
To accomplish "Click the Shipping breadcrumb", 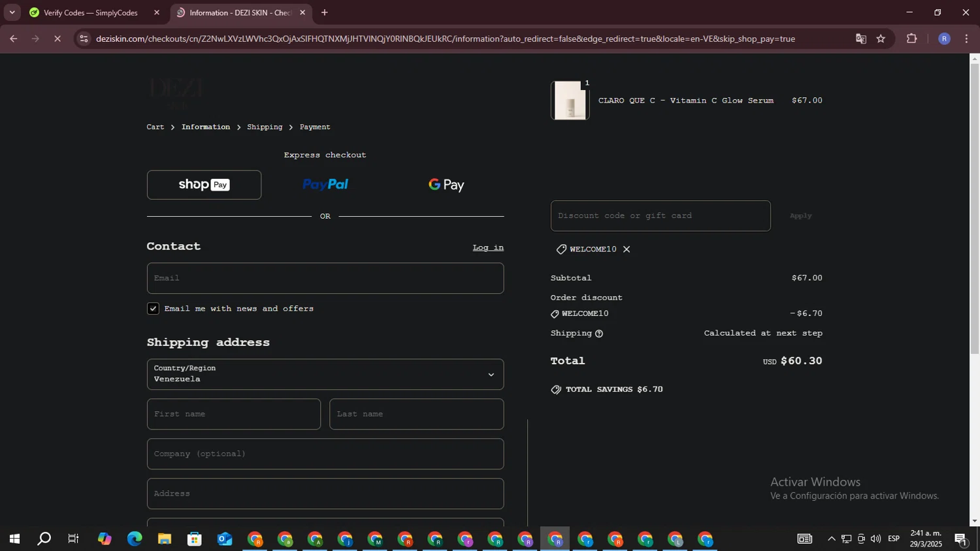I will click(x=265, y=127).
